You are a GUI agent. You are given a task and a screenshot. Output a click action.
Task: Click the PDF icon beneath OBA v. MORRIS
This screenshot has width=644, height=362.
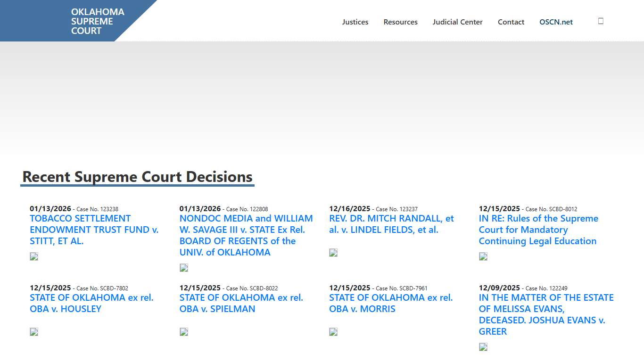click(333, 331)
